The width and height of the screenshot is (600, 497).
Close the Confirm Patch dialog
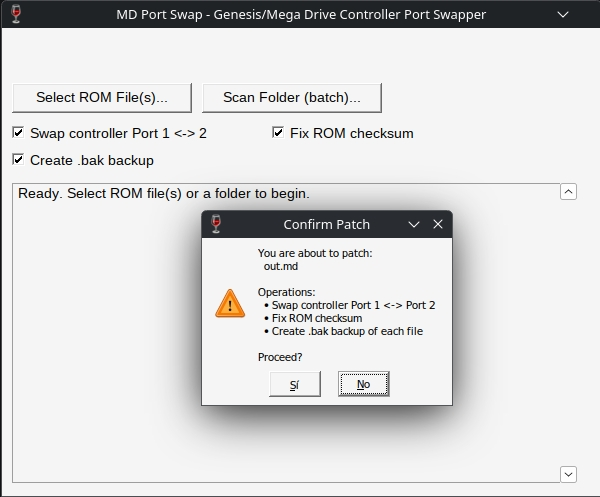[438, 224]
